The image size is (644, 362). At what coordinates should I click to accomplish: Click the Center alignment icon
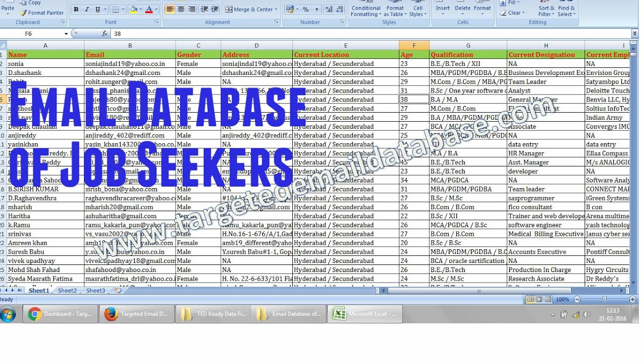point(180,9)
